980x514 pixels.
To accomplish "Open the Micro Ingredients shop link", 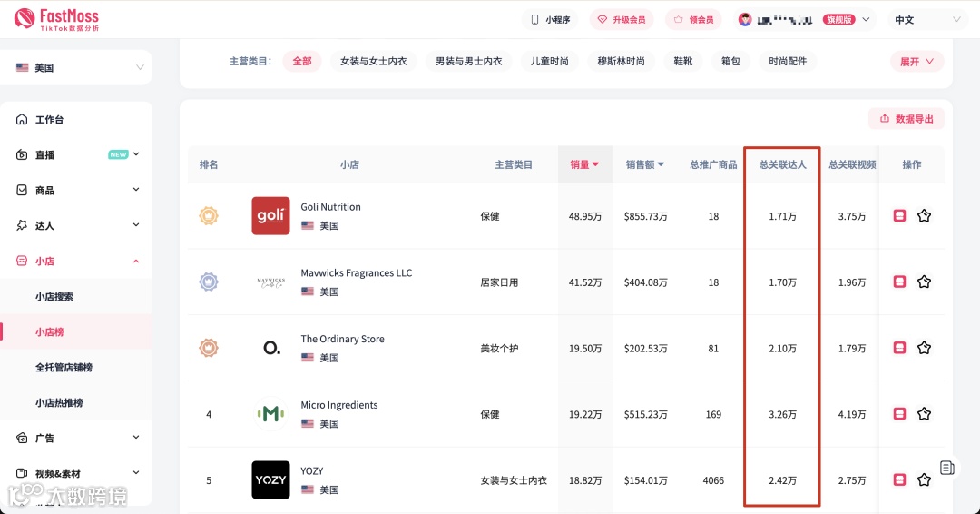I will [x=339, y=405].
